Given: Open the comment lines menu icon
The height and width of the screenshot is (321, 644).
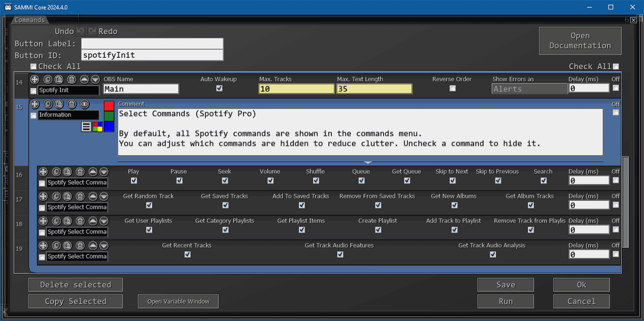Looking at the screenshot, I should pyautogui.click(x=86, y=127).
